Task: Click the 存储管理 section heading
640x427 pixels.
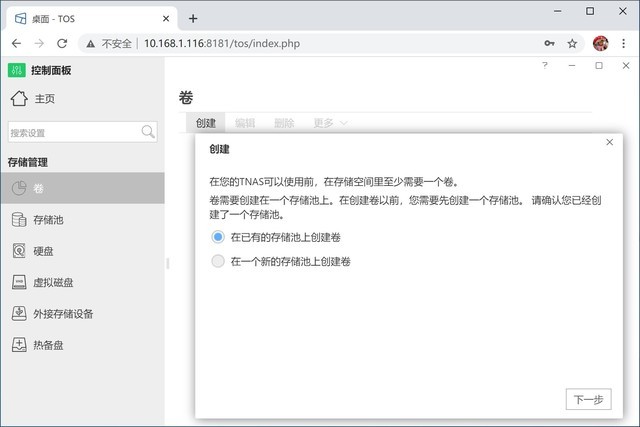Action: pyautogui.click(x=28, y=162)
